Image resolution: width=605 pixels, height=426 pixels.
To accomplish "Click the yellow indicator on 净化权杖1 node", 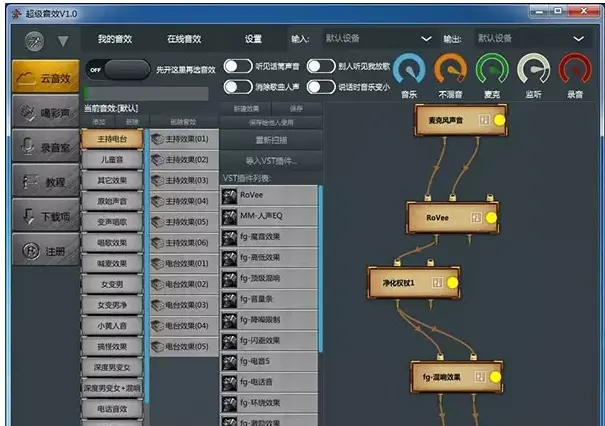I will (x=451, y=283).
